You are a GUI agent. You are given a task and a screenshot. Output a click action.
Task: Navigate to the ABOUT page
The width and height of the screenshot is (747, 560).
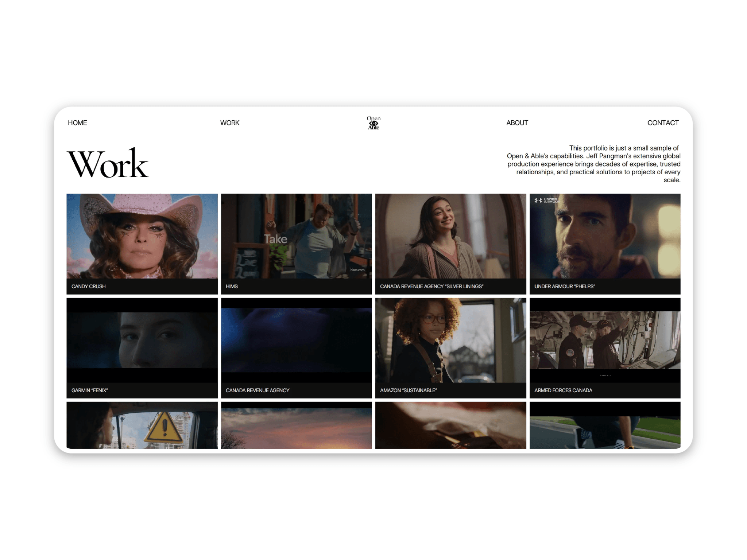[517, 123]
